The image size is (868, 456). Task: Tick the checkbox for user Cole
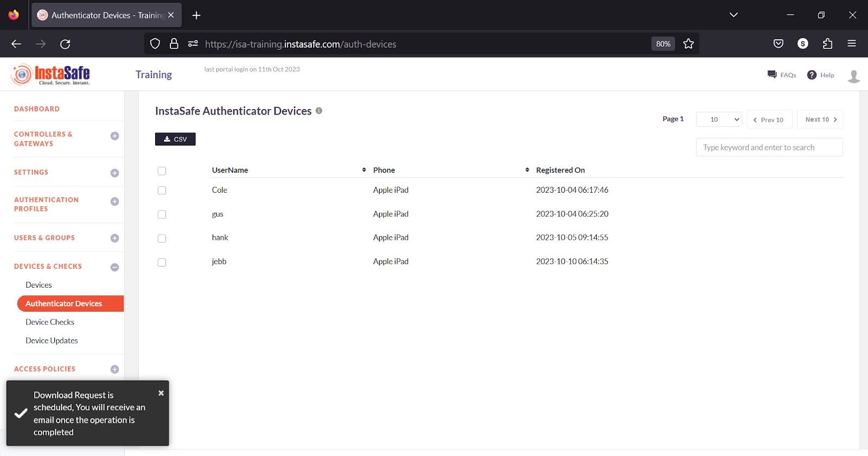tap(162, 191)
